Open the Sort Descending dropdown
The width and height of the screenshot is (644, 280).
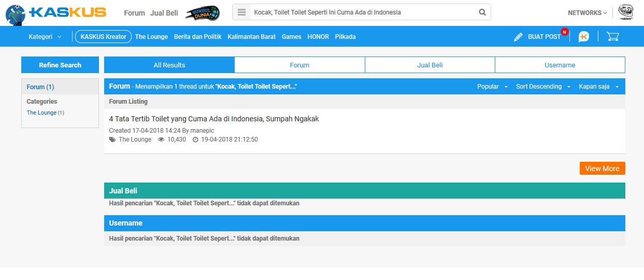543,87
